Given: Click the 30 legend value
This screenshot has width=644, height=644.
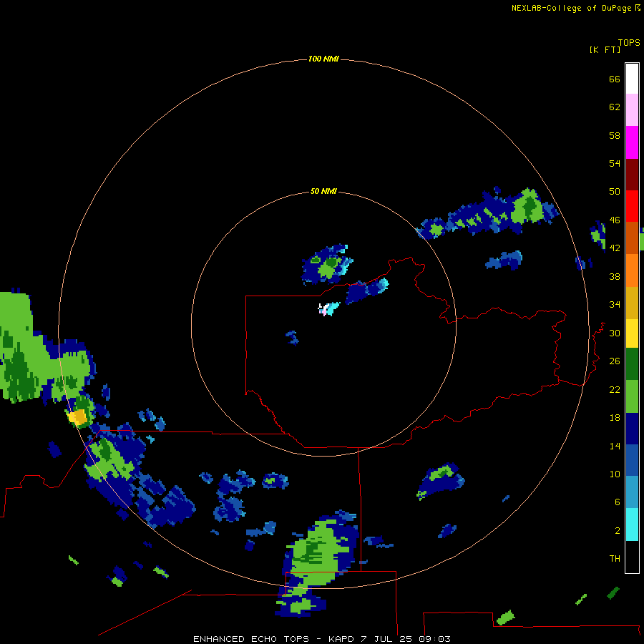Looking at the screenshot, I should coord(615,333).
